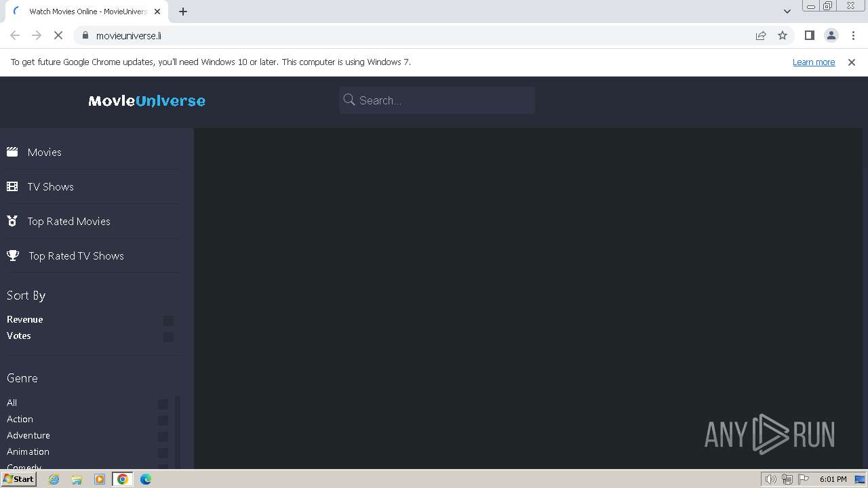Check the All genre checkbox
The height and width of the screenshot is (488, 868).
click(163, 404)
